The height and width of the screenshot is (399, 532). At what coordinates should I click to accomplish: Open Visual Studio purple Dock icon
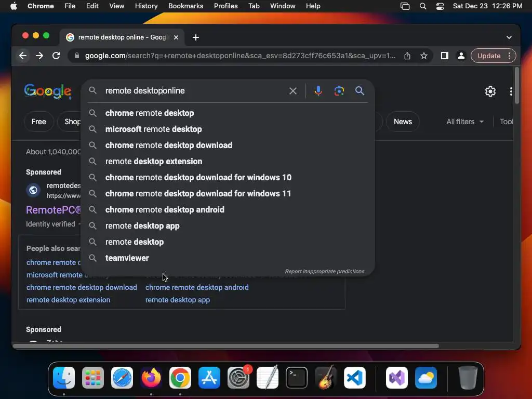click(396, 378)
